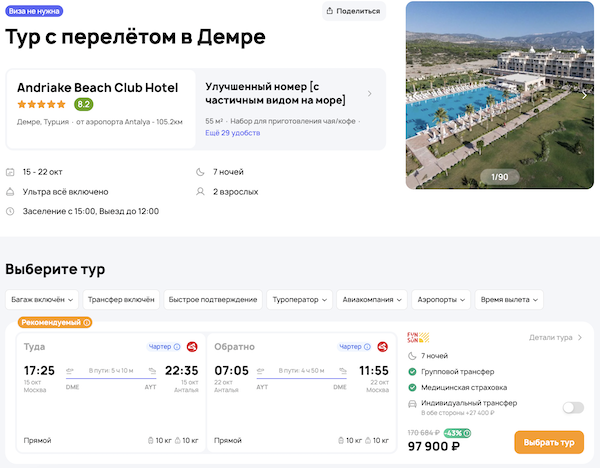
Task: Click the airline logo on the return flight
Action: (383, 347)
